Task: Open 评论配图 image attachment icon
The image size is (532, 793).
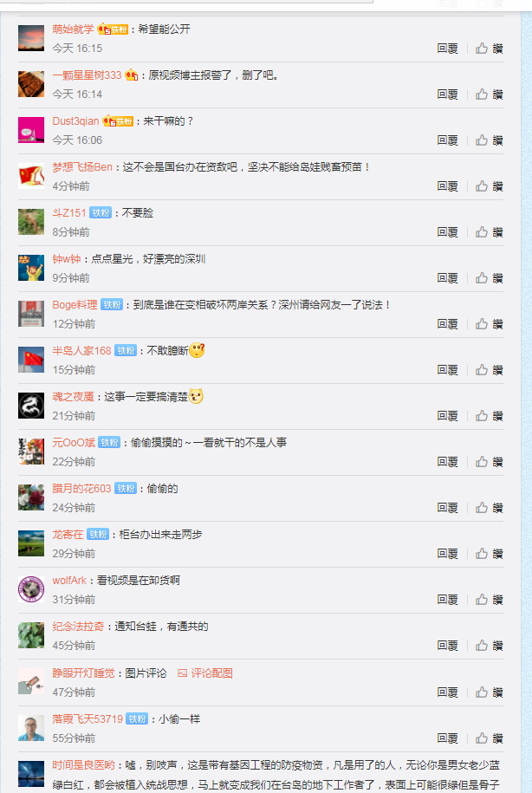Action: pos(183,673)
